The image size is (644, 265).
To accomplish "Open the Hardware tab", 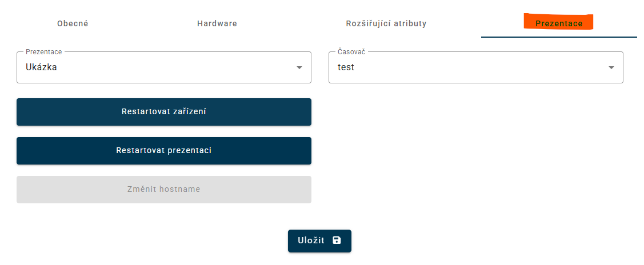I will pyautogui.click(x=217, y=24).
